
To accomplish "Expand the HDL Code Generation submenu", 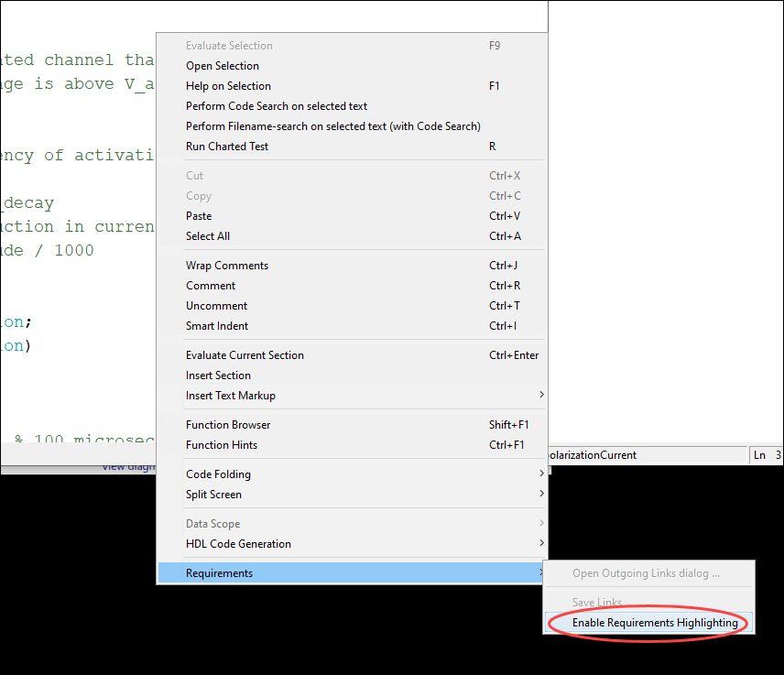I will pos(238,544).
